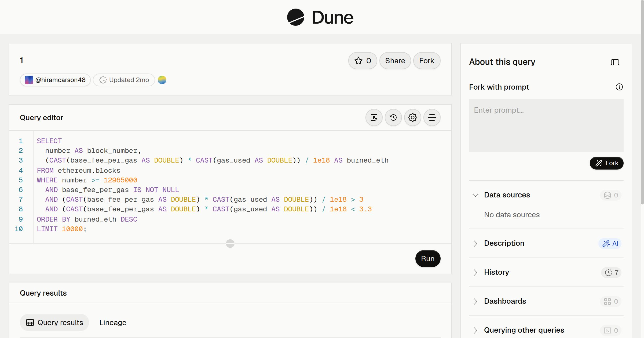Open query version history icon

[393, 117]
